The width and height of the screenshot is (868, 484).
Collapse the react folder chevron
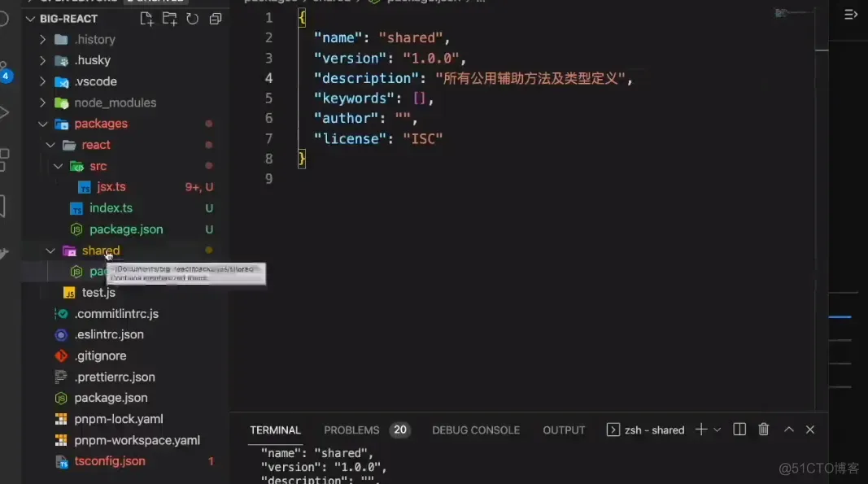point(50,145)
